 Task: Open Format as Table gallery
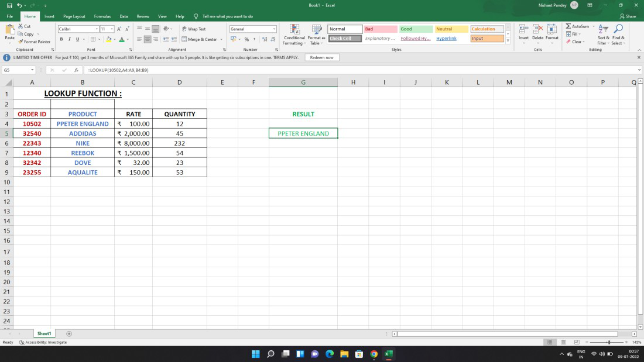[x=316, y=35]
